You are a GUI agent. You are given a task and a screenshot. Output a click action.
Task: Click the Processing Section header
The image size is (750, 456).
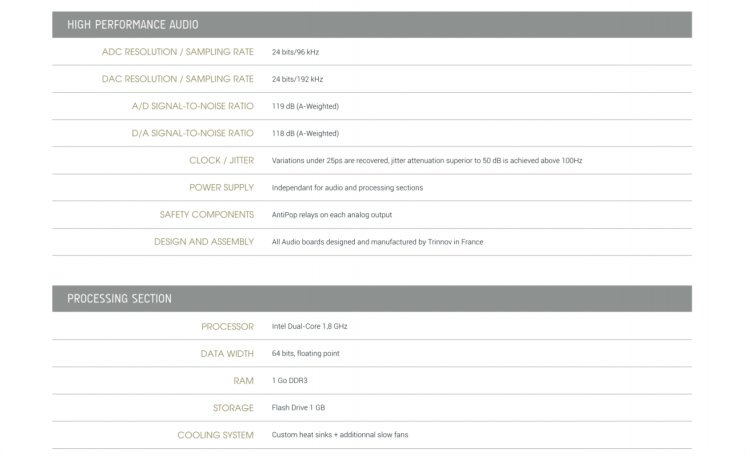pyautogui.click(x=119, y=298)
